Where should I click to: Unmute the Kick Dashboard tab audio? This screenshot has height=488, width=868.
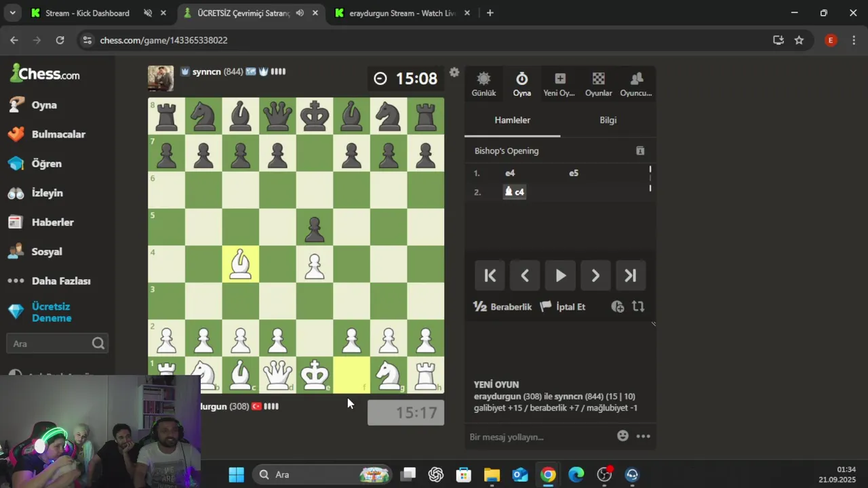[x=148, y=13]
